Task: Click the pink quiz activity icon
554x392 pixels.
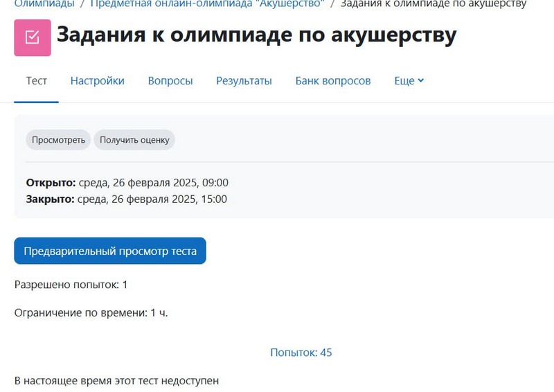Action: (x=32, y=37)
